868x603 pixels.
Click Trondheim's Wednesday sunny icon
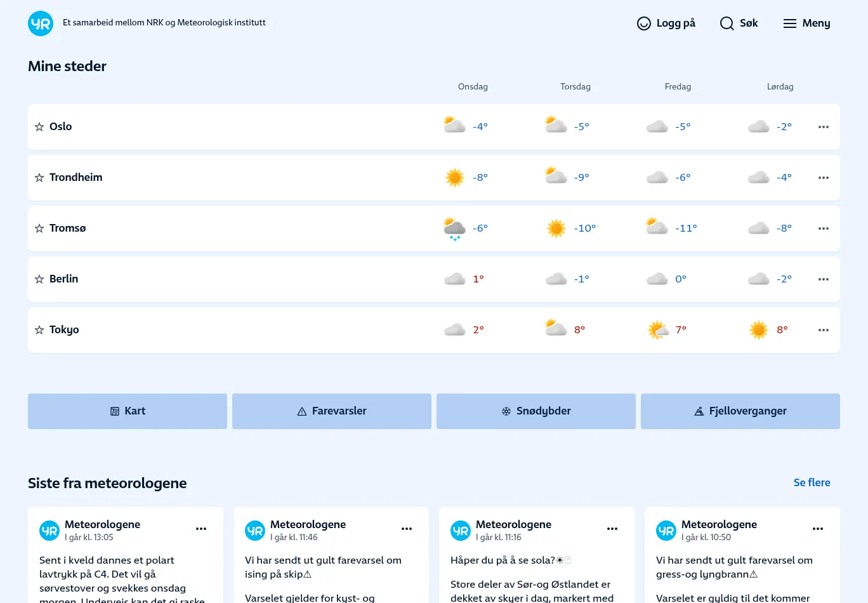click(454, 178)
